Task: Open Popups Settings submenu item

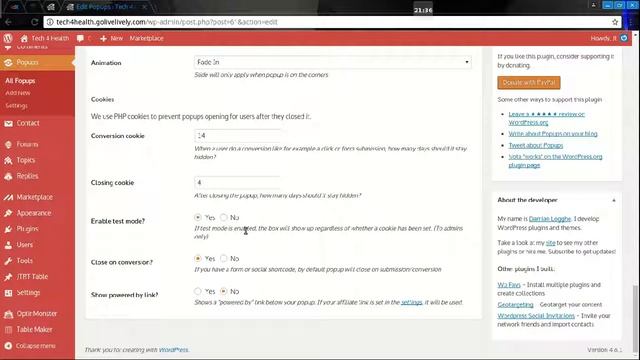Action: click(x=16, y=106)
